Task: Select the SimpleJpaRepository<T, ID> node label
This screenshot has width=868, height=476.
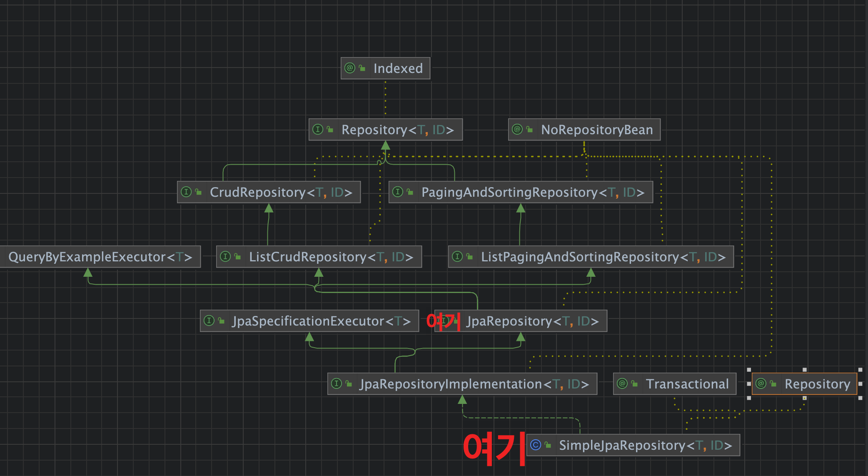Action: click(x=645, y=445)
